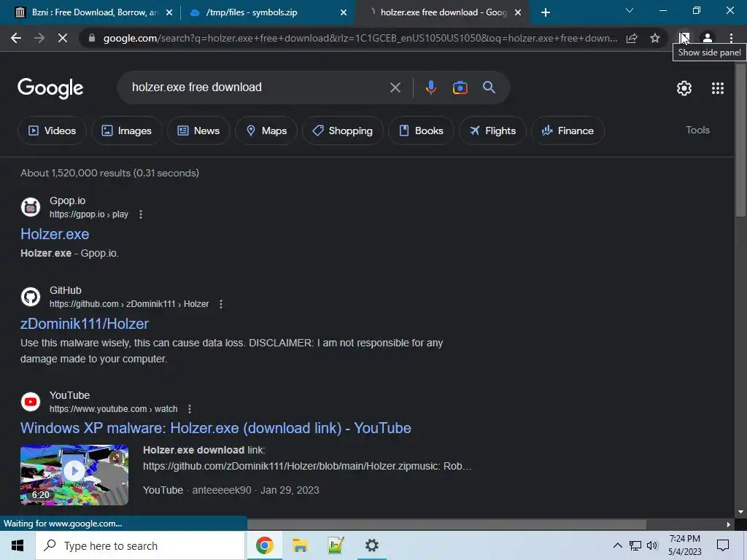Show hidden tray icons
The height and width of the screenshot is (560, 747).
(x=617, y=545)
